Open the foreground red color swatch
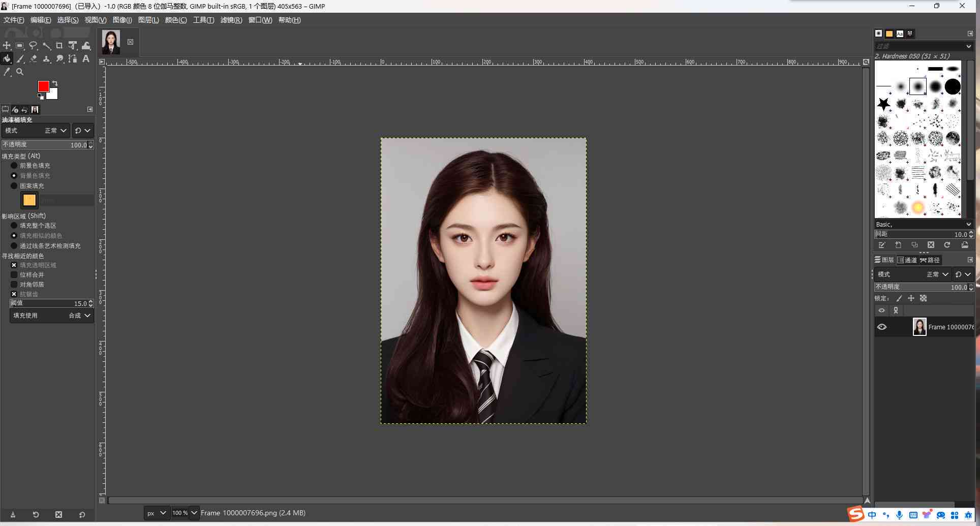 43,85
